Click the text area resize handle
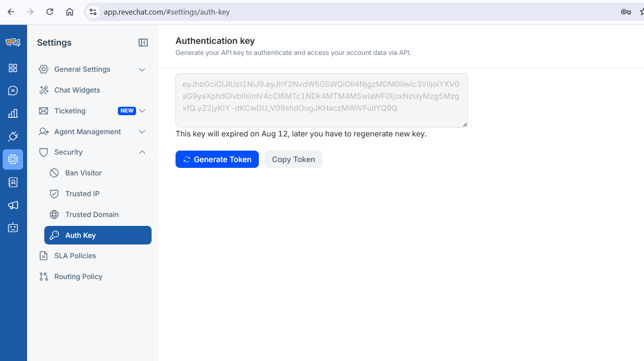Viewport: 644px width, 361px height. click(465, 125)
